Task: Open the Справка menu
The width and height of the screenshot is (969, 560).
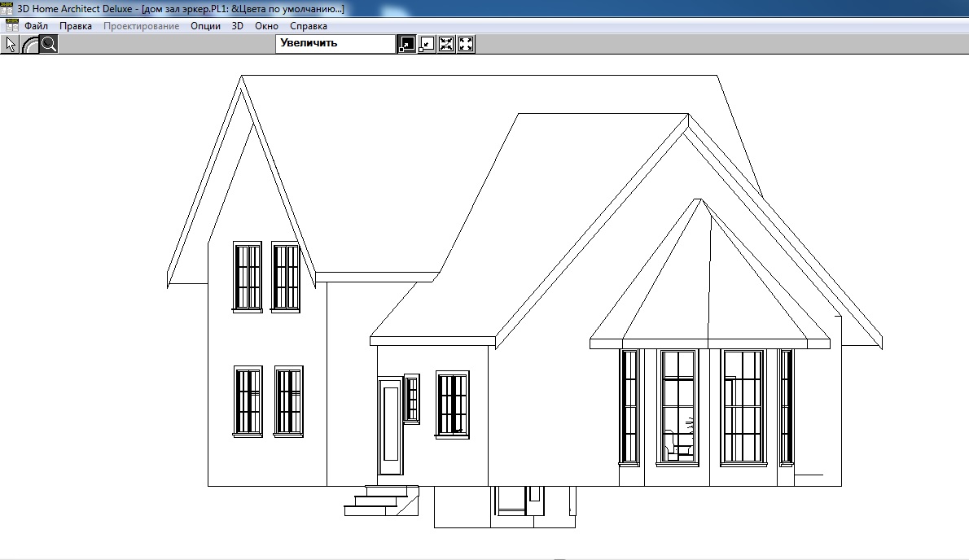Action: (309, 26)
